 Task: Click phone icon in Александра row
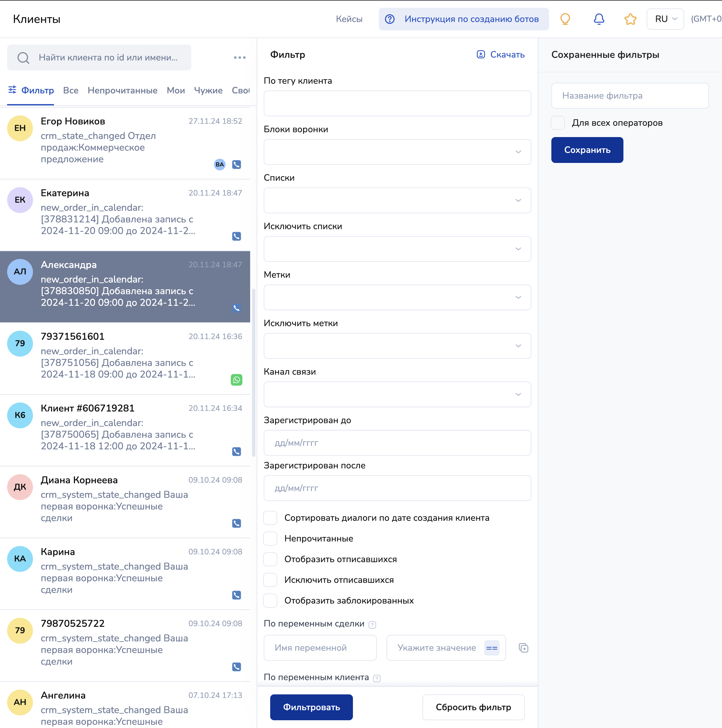coord(237,308)
